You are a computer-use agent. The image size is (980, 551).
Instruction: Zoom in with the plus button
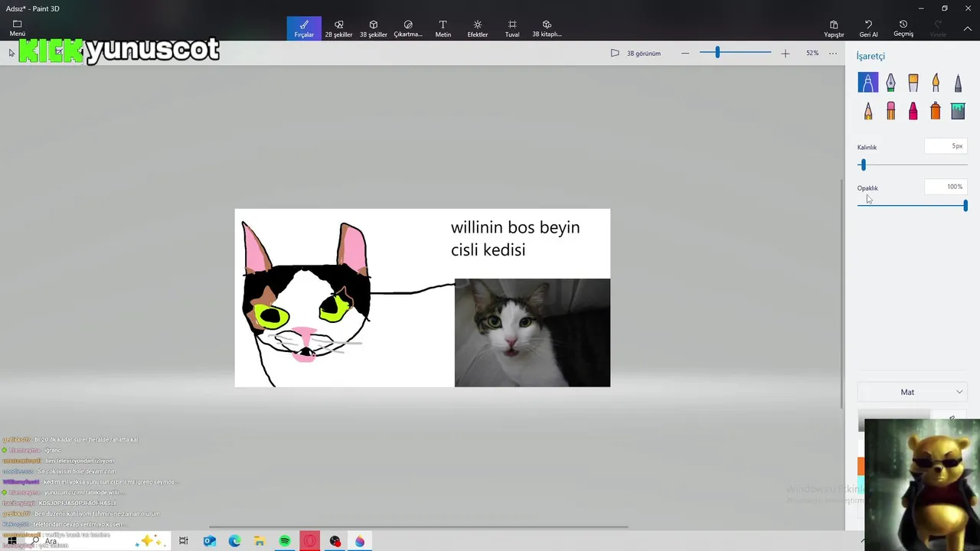(786, 54)
